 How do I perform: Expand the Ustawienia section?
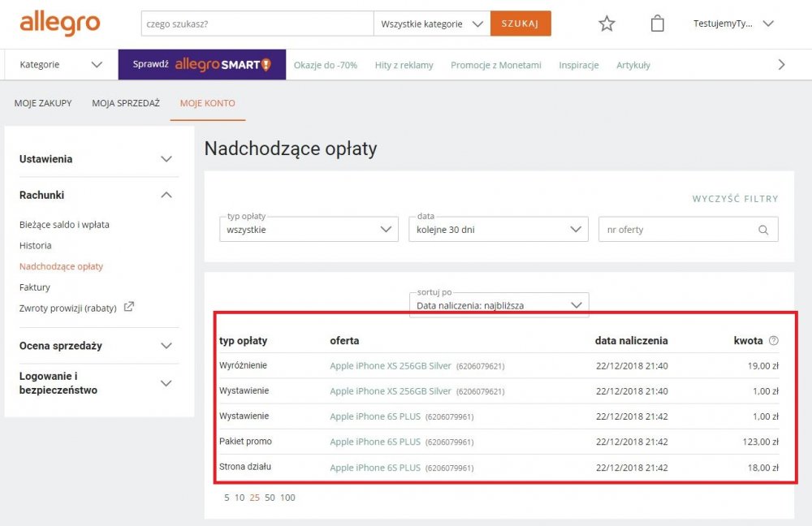pos(95,159)
